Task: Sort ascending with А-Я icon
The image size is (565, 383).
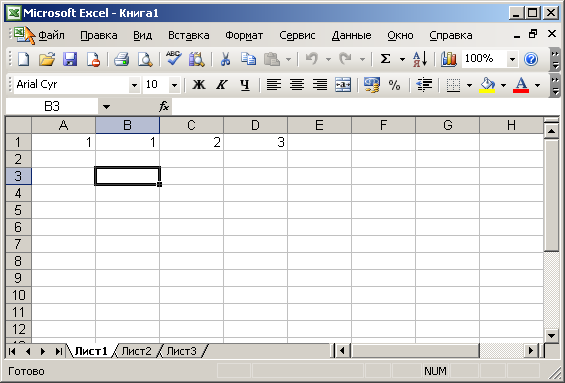Action: (420, 59)
